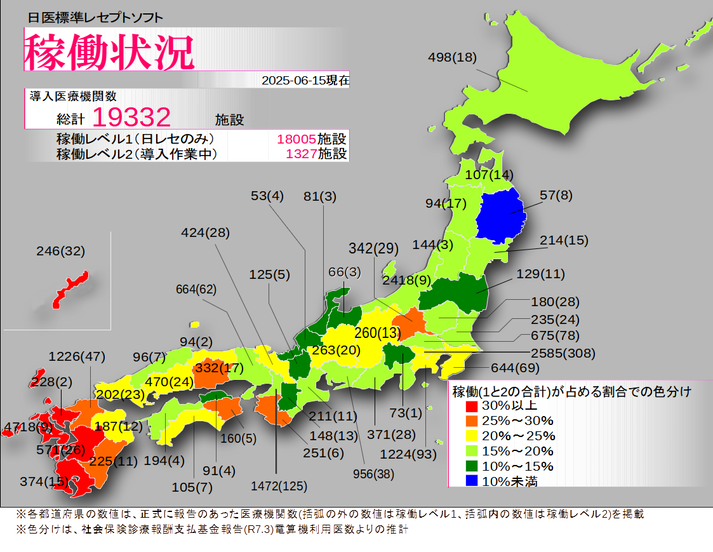Screen dimensions: 713x552
Task: Click the light green 15%～20% legend swatch
Action: [x=472, y=451]
